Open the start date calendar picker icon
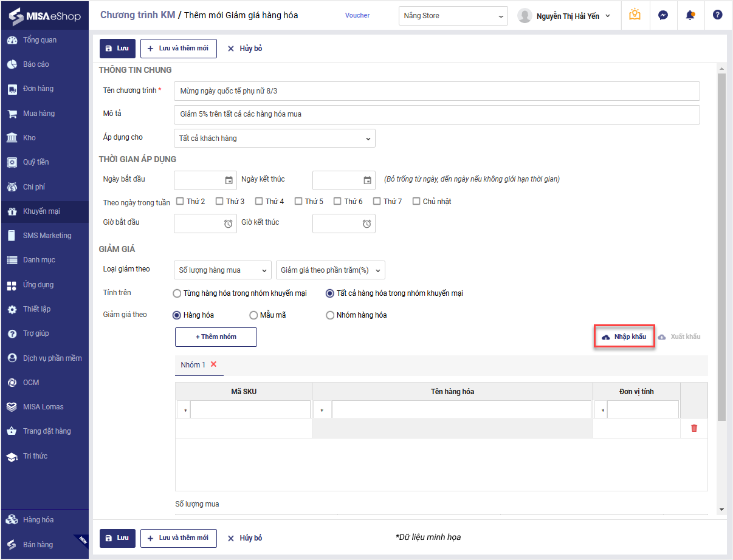Screen dimensions: 733x560 click(x=229, y=180)
